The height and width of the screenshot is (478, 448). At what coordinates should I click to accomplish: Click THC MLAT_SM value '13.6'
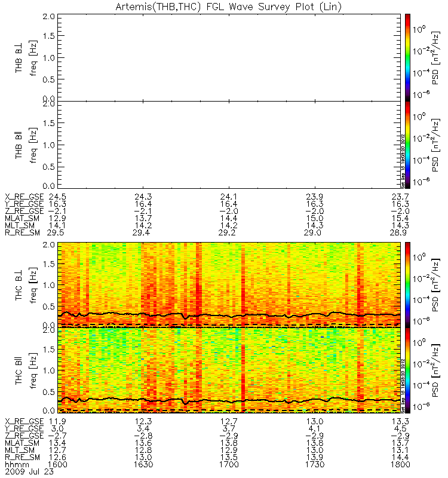click(143, 443)
